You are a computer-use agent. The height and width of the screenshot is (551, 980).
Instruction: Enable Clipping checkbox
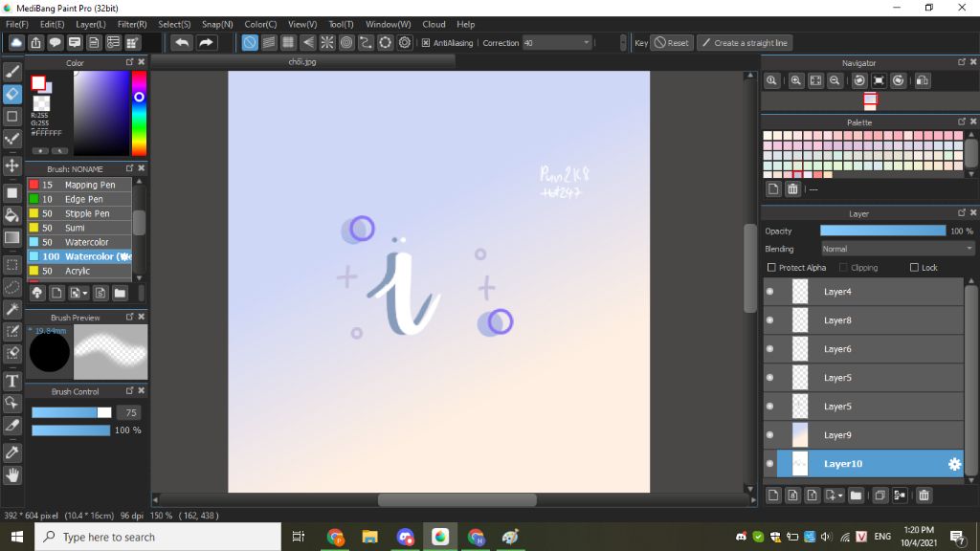tap(843, 268)
